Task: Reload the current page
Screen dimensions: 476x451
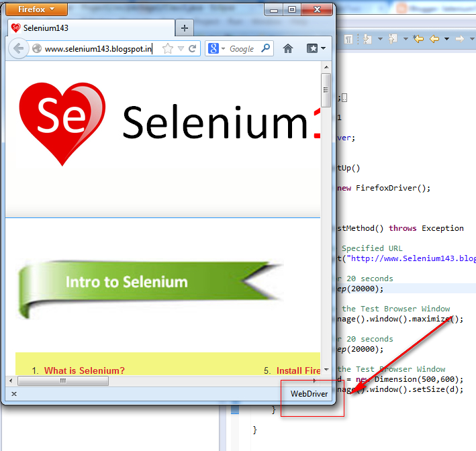Action: coord(193,48)
